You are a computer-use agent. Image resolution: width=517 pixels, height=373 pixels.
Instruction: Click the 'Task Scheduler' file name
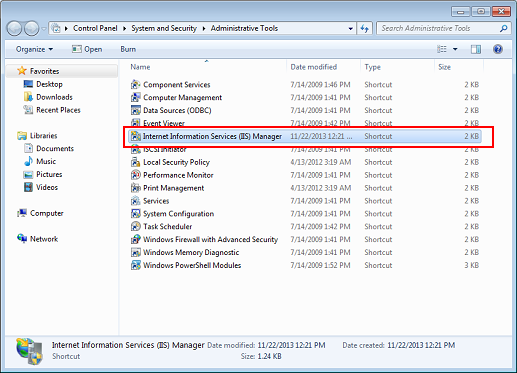(167, 227)
